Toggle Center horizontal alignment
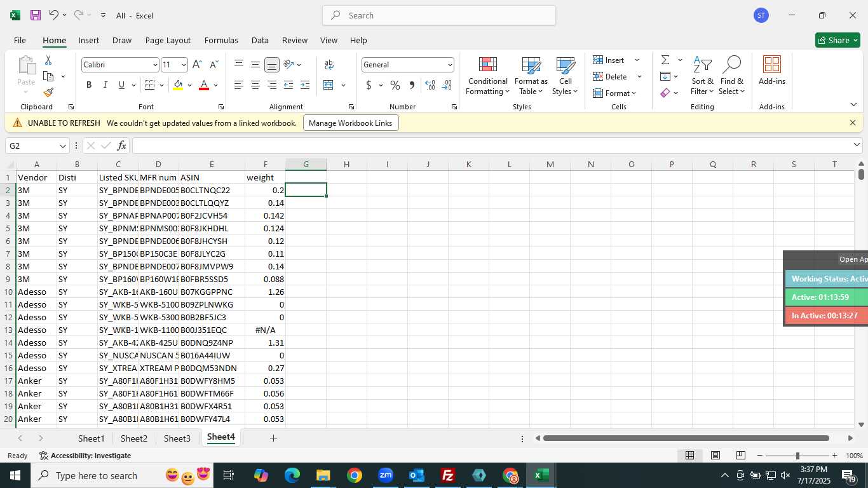 click(255, 85)
